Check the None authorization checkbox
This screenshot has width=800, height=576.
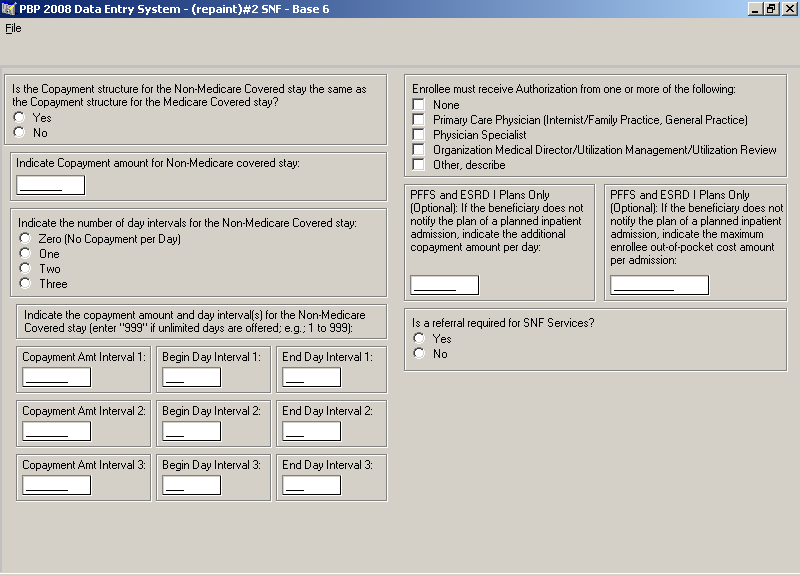pyautogui.click(x=418, y=105)
